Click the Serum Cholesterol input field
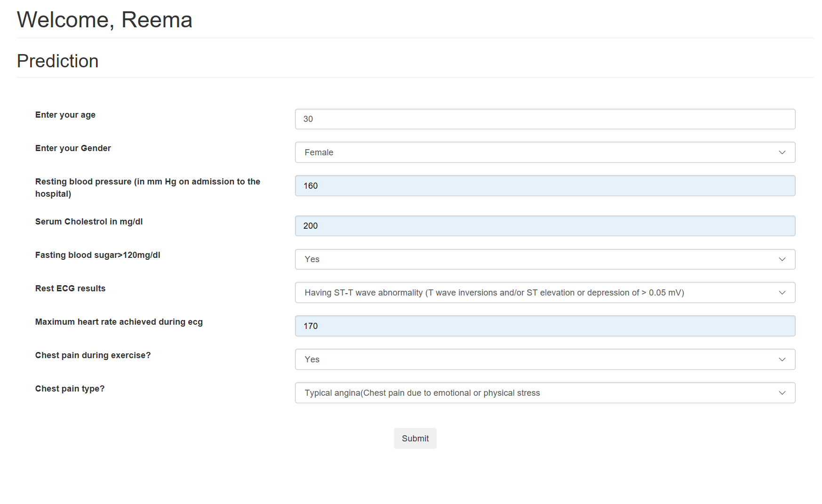The width and height of the screenshot is (822, 504). [545, 226]
